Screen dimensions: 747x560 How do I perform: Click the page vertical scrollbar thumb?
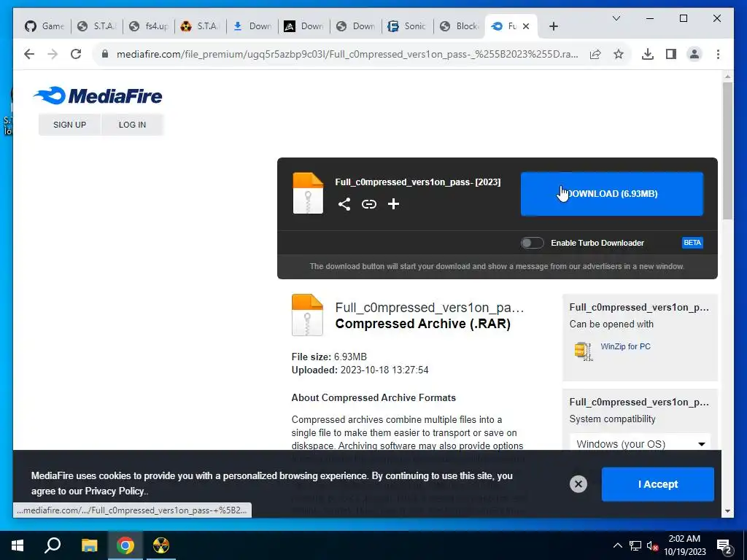[727, 151]
